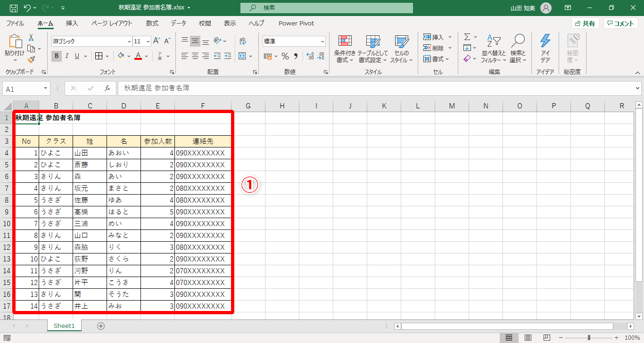644x343 pixels.
Task: Click the accounting number format icon
Action: click(x=268, y=56)
